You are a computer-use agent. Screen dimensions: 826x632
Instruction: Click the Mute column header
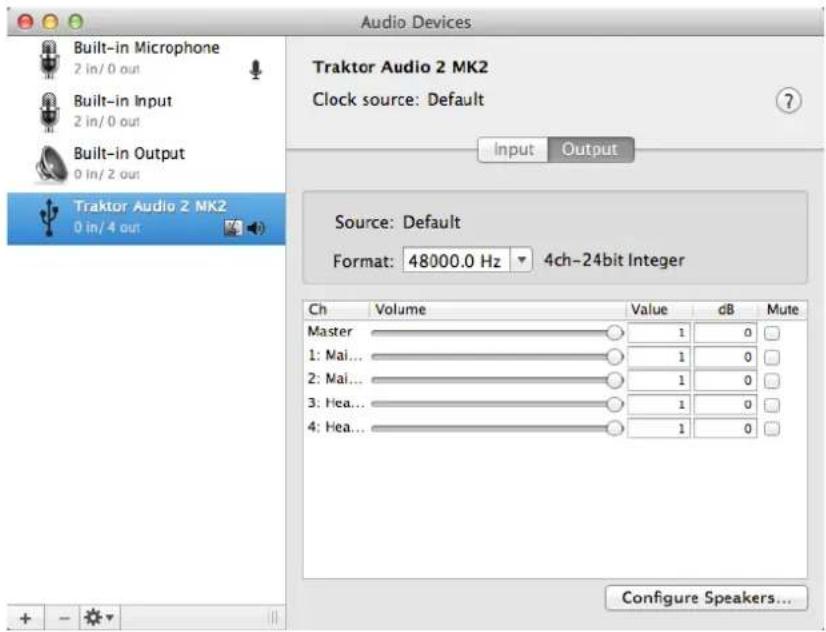pos(783,310)
